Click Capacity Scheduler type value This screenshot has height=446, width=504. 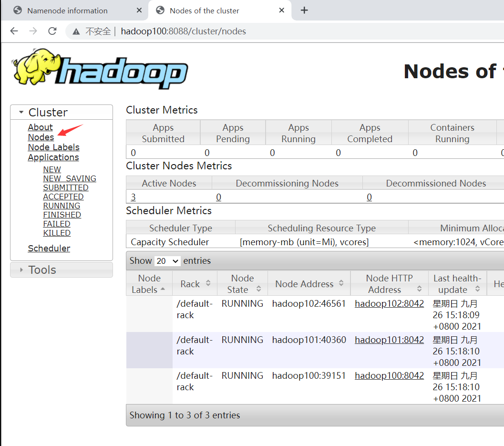tap(170, 242)
